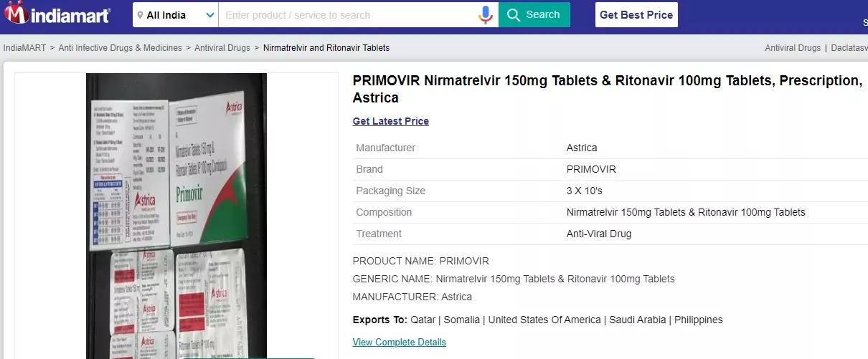This screenshot has width=868, height=359.
Task: Click the IndiaMART logo
Action: pos(57,14)
